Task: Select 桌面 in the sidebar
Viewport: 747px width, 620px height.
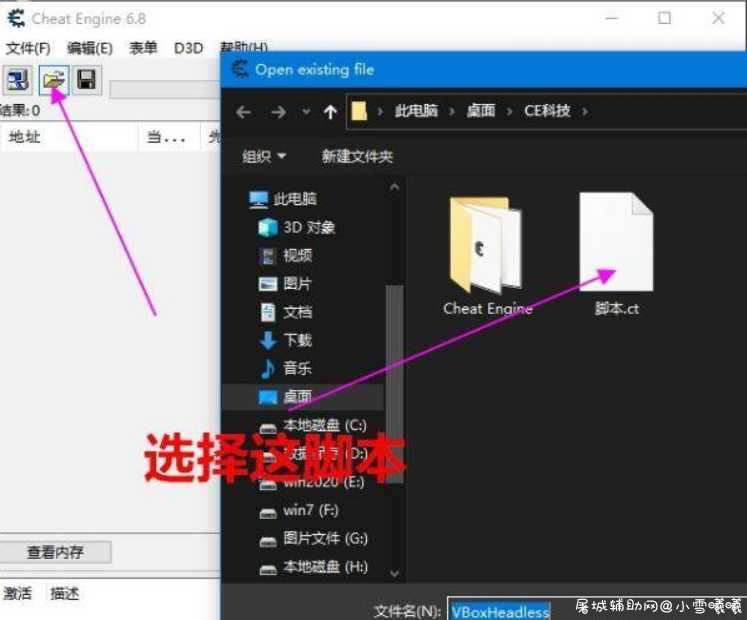Action: tap(303, 396)
